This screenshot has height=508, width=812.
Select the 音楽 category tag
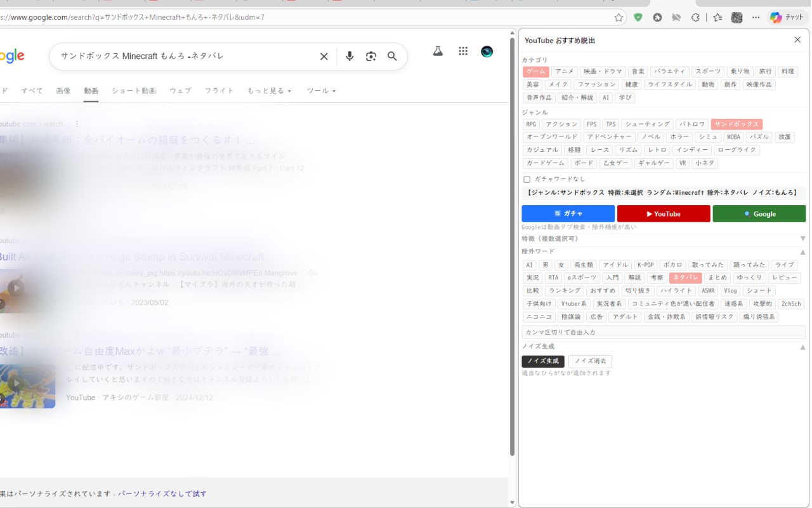(x=638, y=72)
